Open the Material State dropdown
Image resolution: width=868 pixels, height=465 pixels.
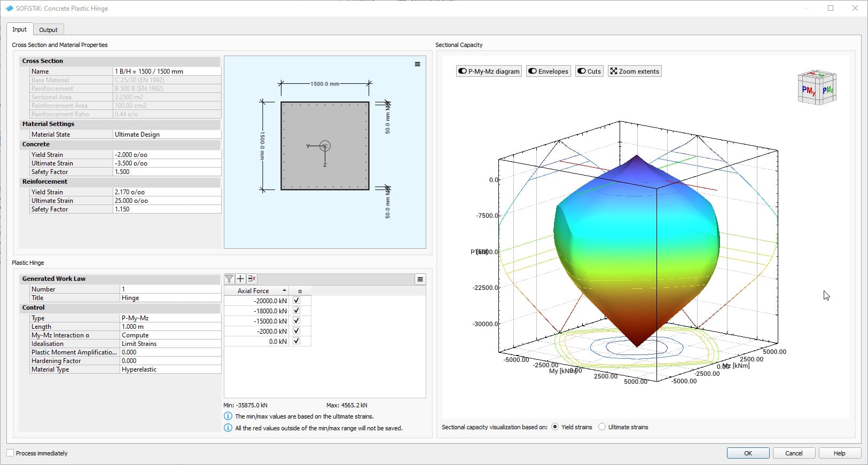pyautogui.click(x=167, y=135)
